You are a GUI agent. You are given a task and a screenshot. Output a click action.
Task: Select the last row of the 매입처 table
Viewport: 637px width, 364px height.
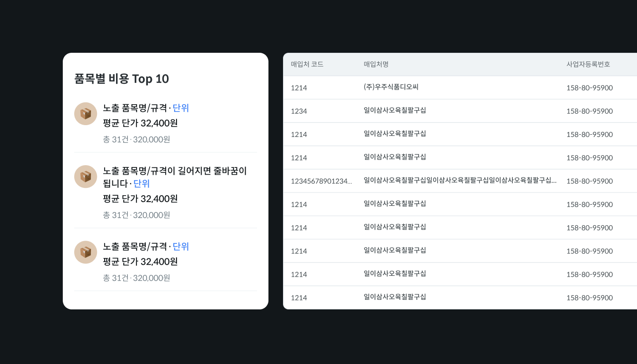(x=460, y=298)
